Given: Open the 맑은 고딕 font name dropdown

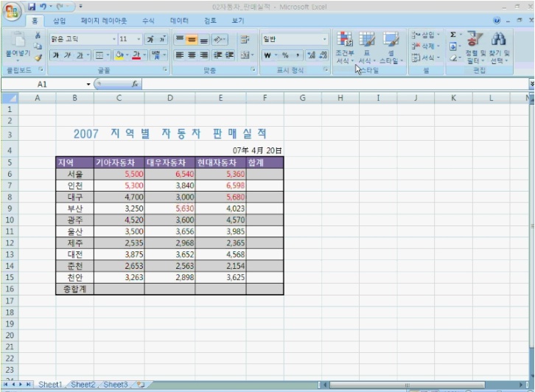Looking at the screenshot, I should (x=114, y=39).
